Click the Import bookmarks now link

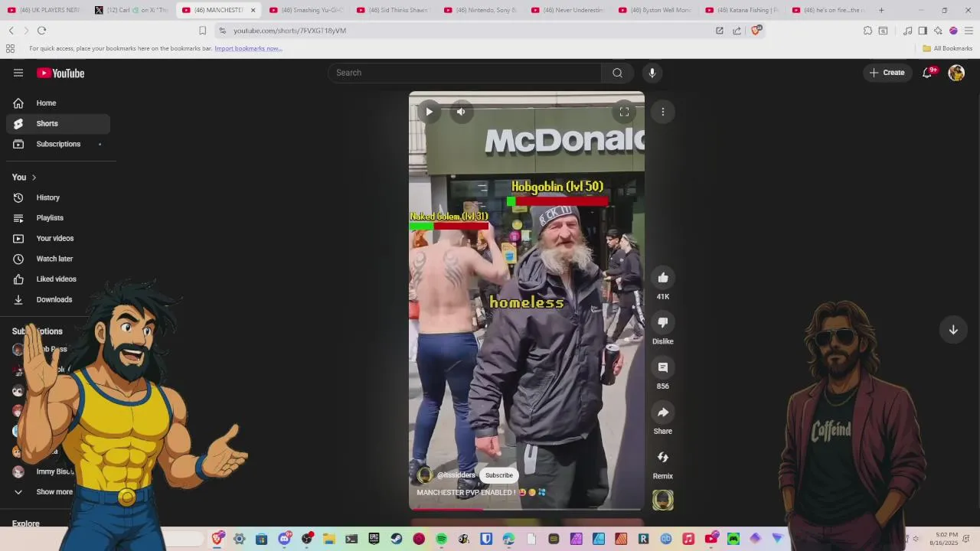pos(248,48)
